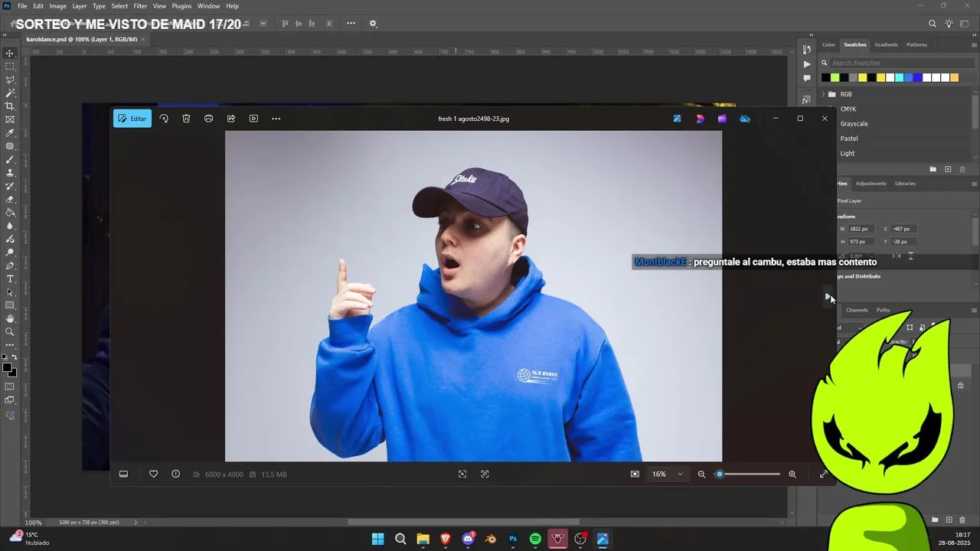The width and height of the screenshot is (980, 551).
Task: Start slideshow in Photos viewer
Action: pos(253,119)
